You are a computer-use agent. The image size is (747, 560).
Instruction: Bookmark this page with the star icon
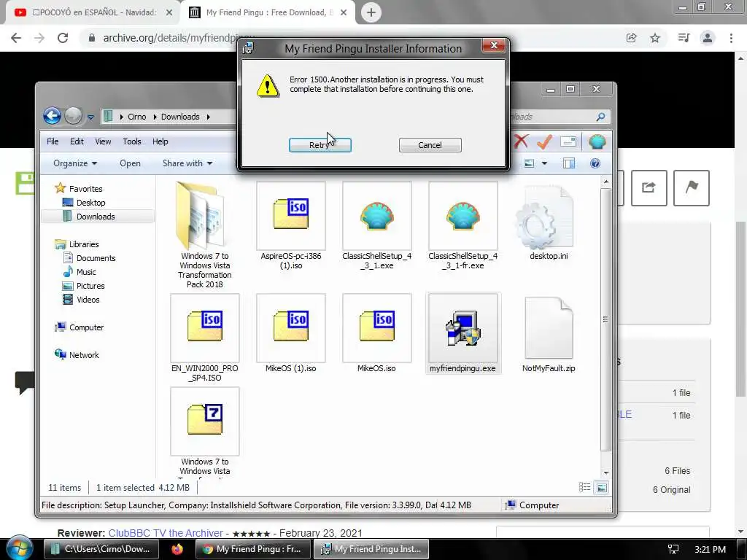(655, 38)
